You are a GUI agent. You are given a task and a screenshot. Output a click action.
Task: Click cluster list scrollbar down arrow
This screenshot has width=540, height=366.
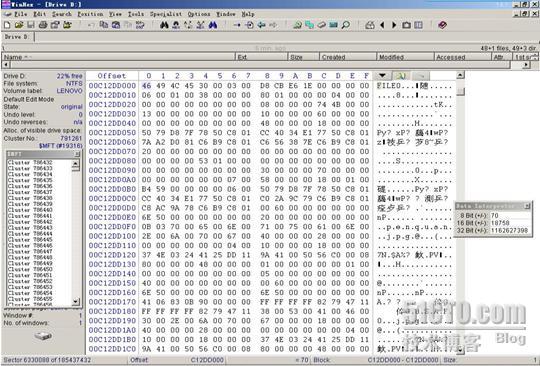pyautogui.click(x=76, y=302)
